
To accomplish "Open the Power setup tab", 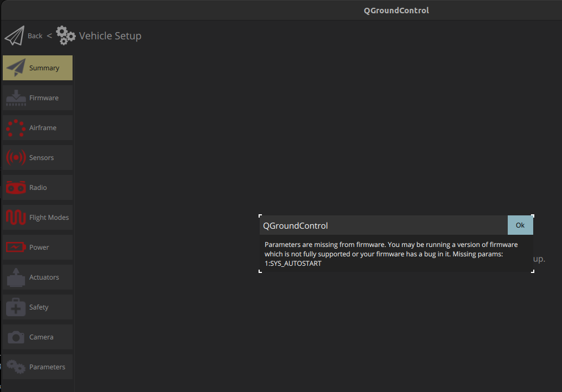I will coord(38,247).
